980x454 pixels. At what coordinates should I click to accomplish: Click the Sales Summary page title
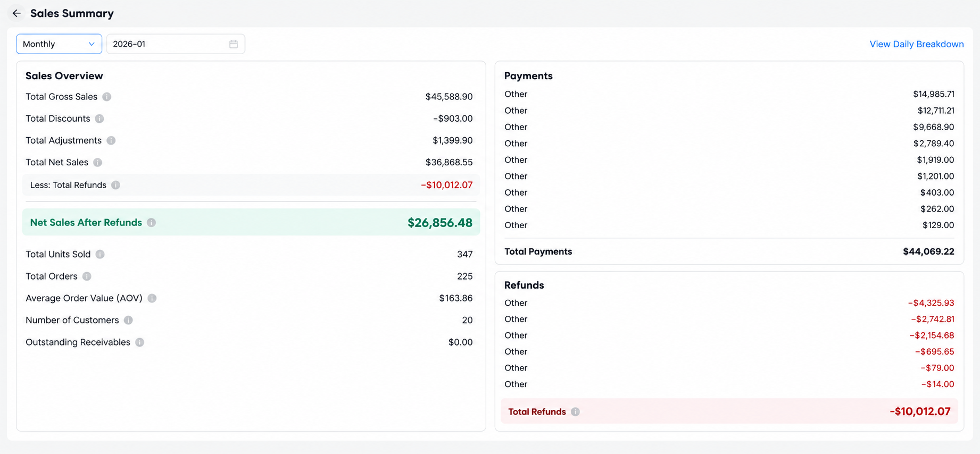72,13
